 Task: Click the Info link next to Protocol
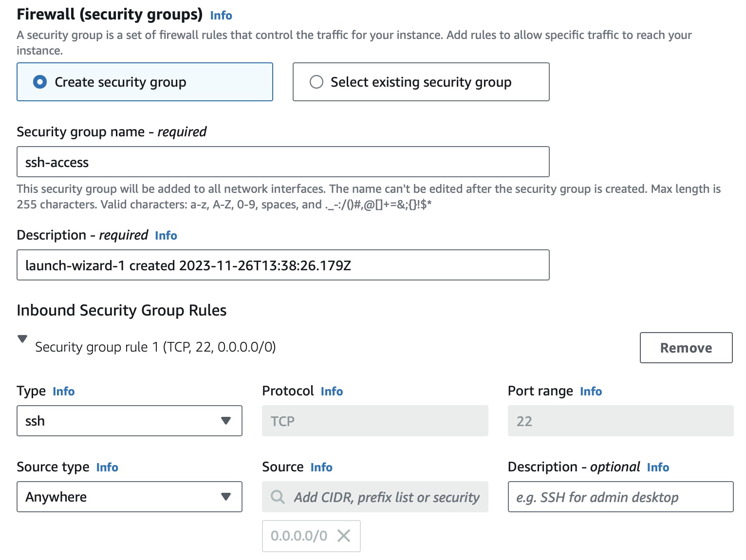[x=332, y=392]
